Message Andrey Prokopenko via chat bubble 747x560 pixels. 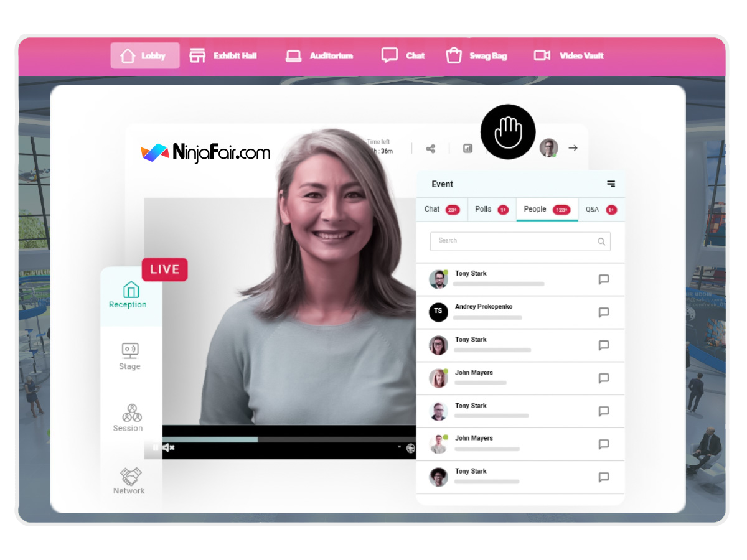tap(603, 312)
